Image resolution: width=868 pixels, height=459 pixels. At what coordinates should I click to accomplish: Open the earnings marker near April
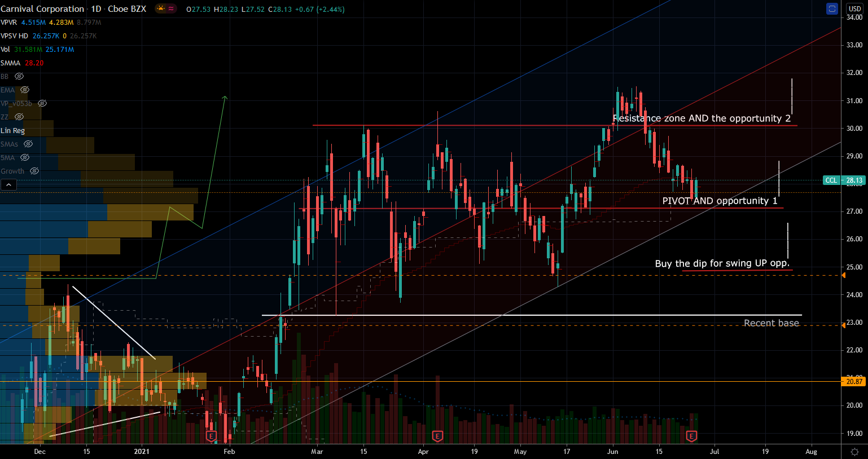437,436
